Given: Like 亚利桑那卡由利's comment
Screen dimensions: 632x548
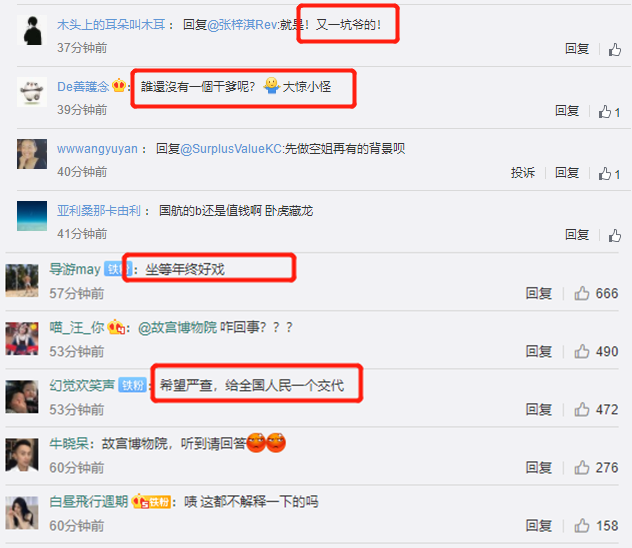Looking at the screenshot, I should pyautogui.click(x=614, y=235).
